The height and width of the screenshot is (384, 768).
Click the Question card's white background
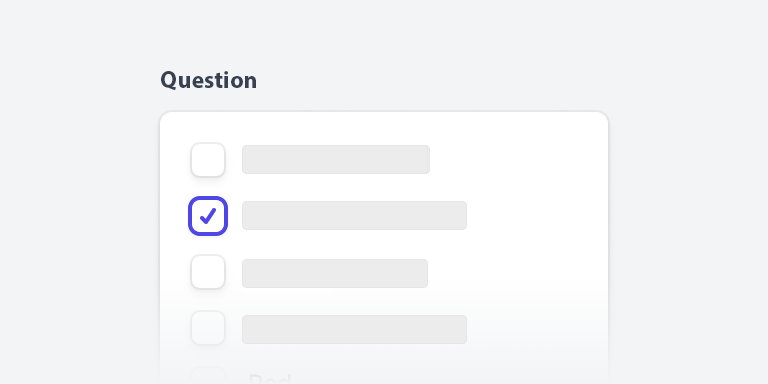539,245
